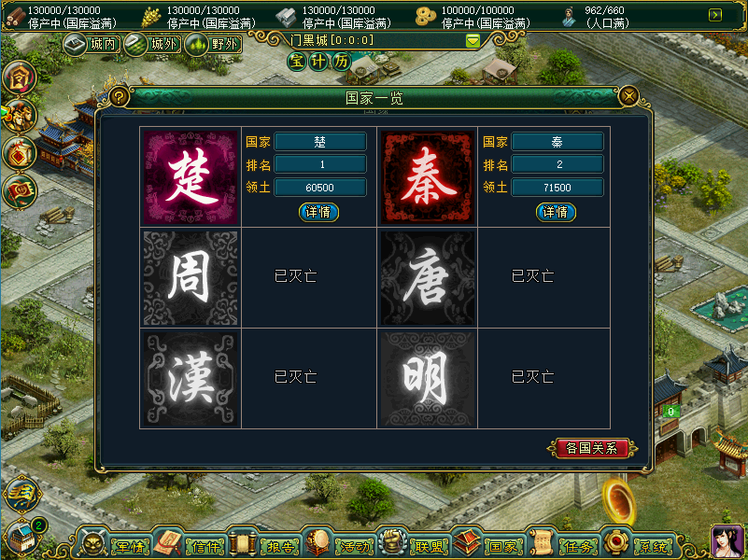Close the 国家一览 dialog
The image size is (748, 560).
pos(628,97)
